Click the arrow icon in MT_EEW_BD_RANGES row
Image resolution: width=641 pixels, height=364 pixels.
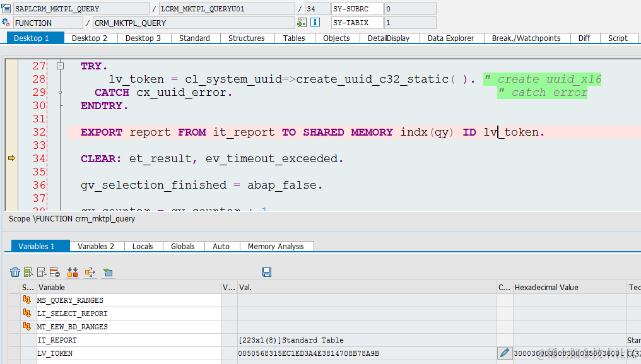[27, 326]
